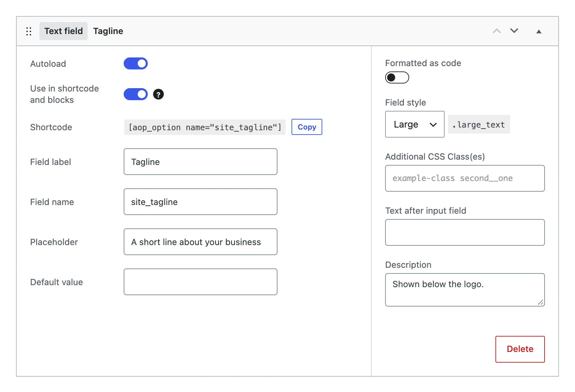
Task: Click the Text field type badge
Action: click(64, 31)
